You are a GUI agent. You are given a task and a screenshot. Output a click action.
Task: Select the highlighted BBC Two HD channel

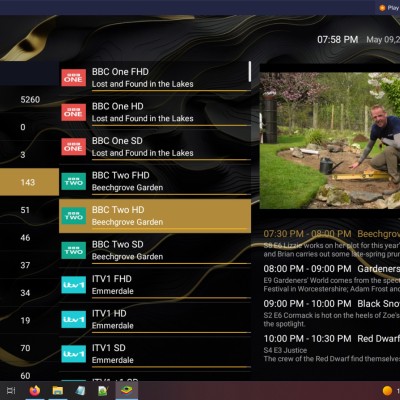(x=155, y=216)
